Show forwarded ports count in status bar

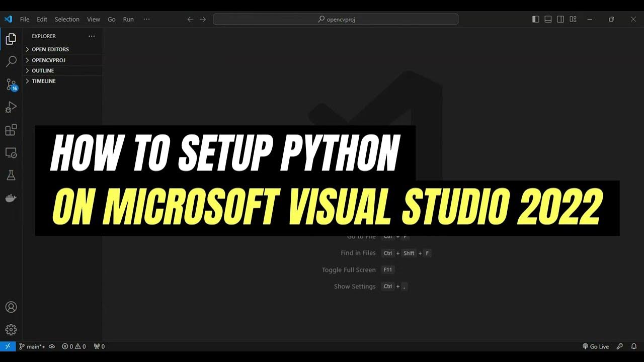point(99,346)
